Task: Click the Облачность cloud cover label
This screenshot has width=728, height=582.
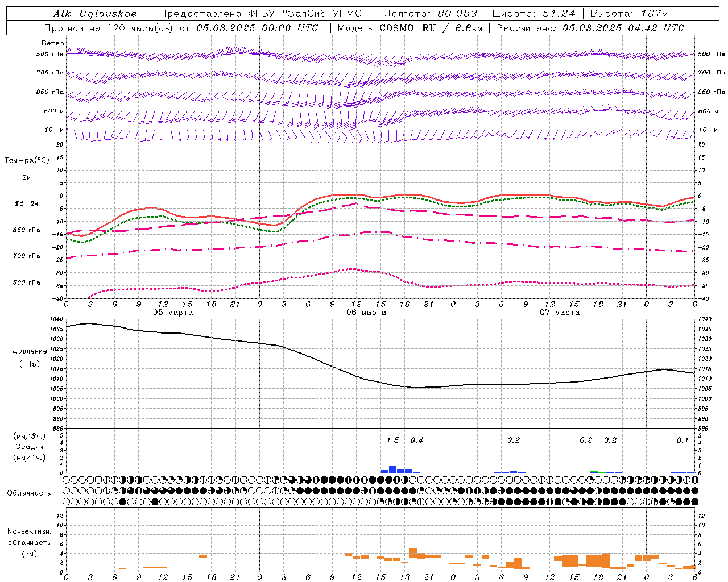Action: tap(29, 493)
